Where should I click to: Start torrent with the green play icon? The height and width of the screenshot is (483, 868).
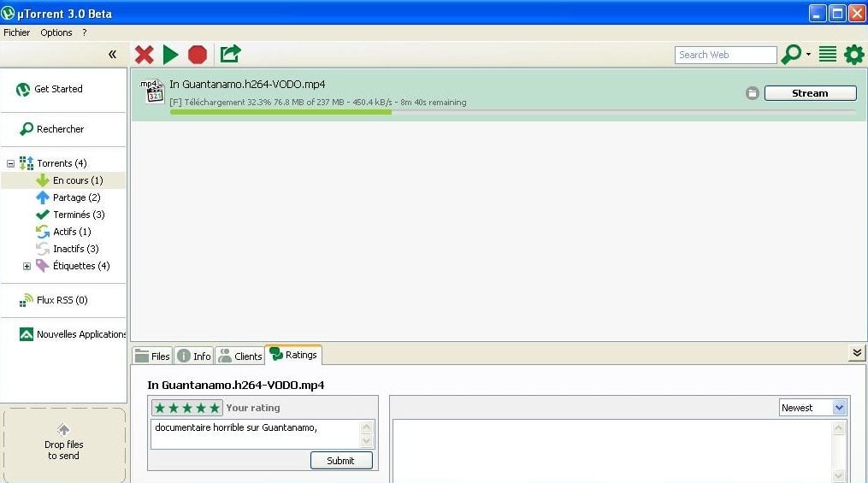(x=170, y=55)
